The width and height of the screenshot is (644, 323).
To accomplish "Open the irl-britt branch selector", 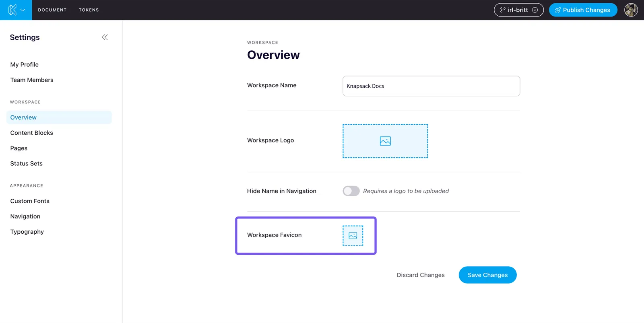I will click(x=518, y=10).
